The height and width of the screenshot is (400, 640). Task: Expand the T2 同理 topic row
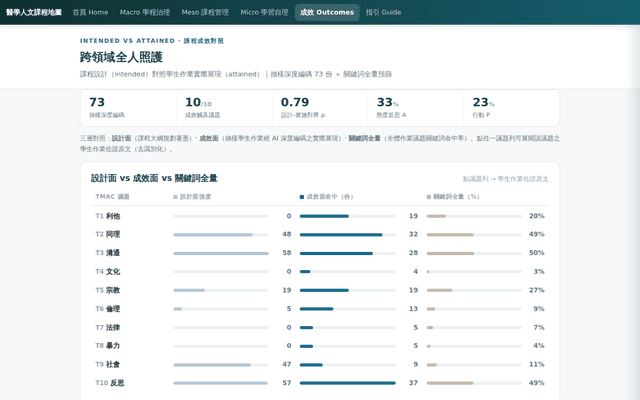click(x=320, y=234)
